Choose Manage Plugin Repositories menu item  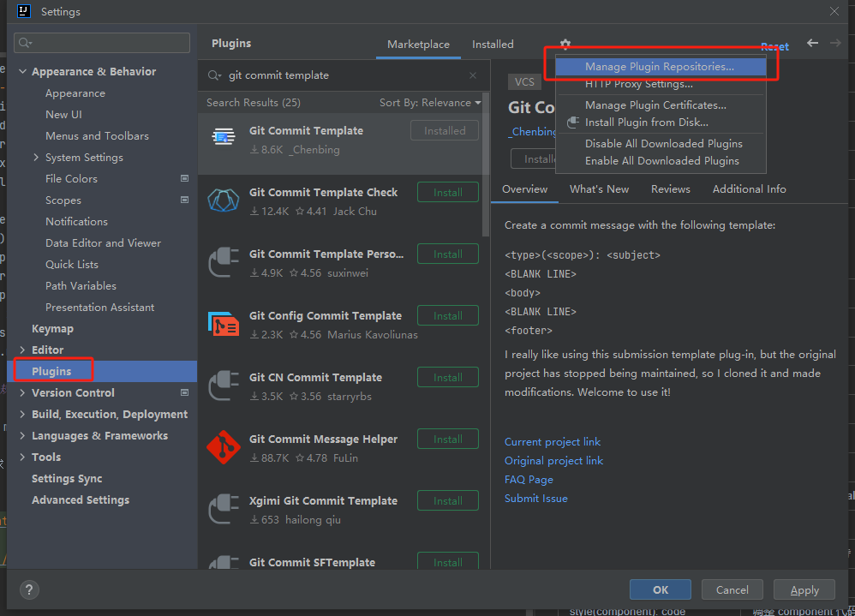click(659, 67)
